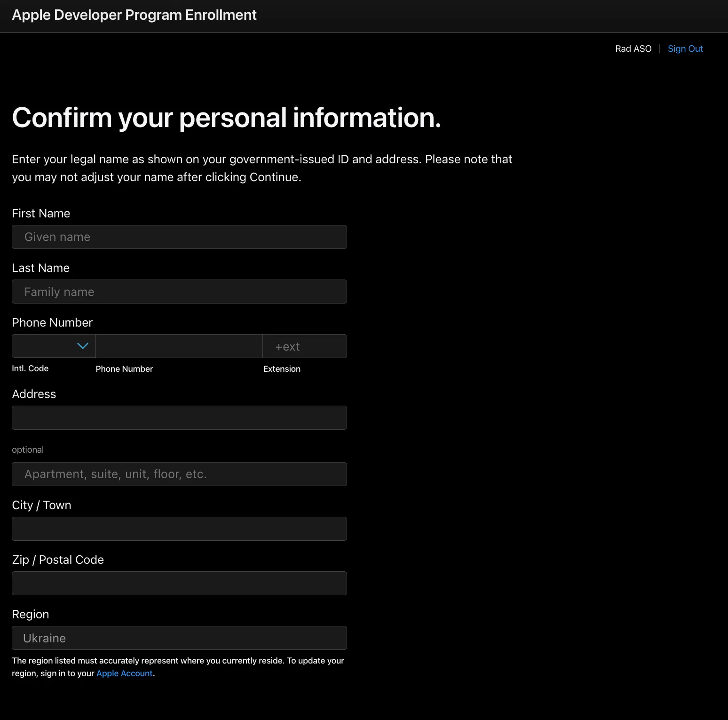This screenshot has height=720, width=728.
Task: Click the Zip / Postal Code field
Action: [179, 584]
